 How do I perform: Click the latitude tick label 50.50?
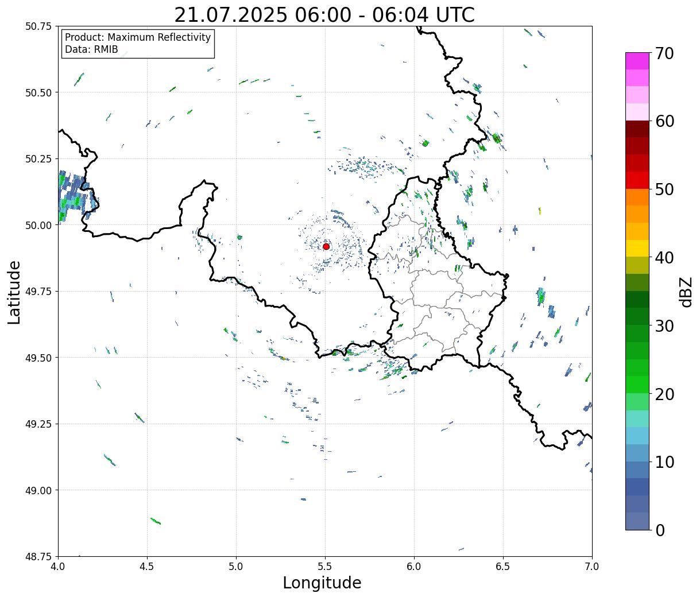(38, 92)
